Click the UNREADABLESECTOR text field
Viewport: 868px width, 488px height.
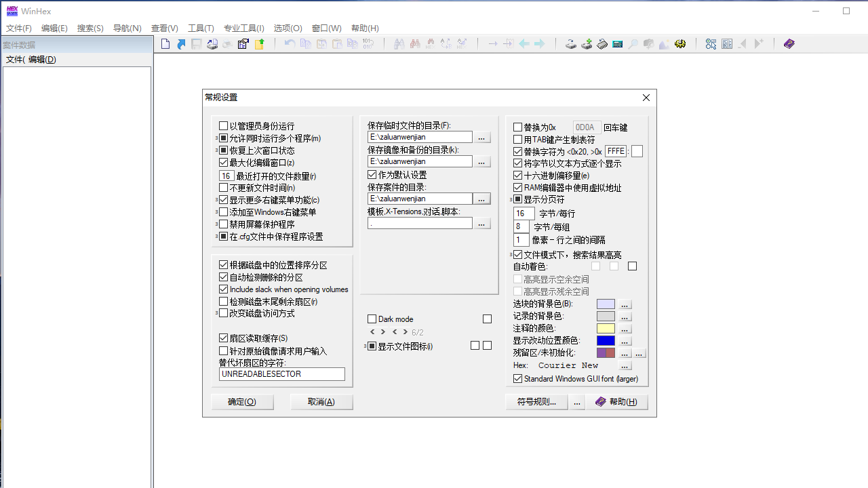click(281, 373)
